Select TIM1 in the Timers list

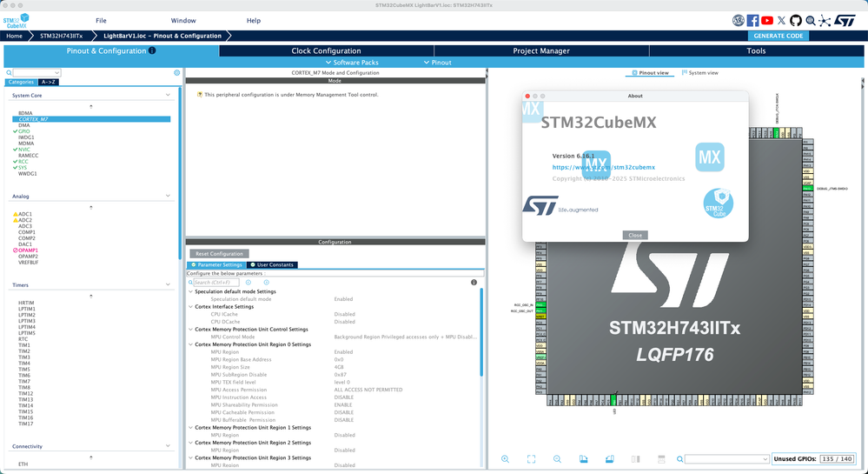(x=24, y=344)
